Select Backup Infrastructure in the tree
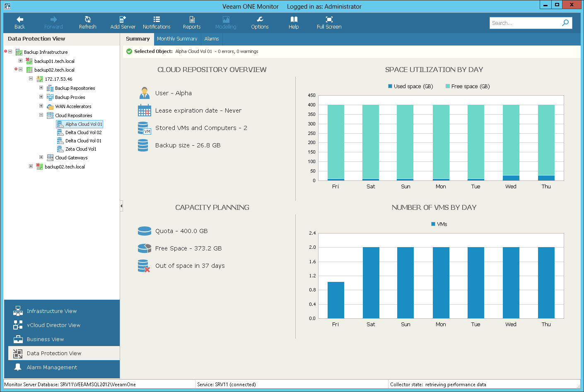Screen dimensions: 584x392 tap(46, 52)
